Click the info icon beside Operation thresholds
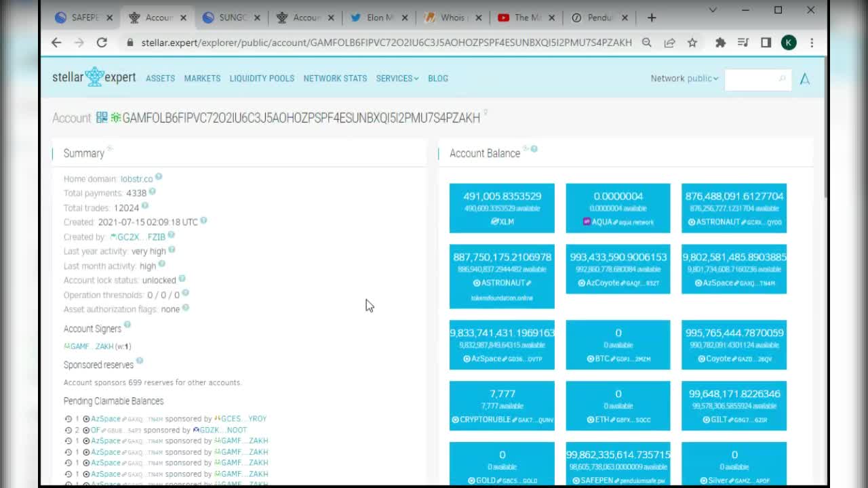The height and width of the screenshot is (488, 868). pyautogui.click(x=186, y=293)
